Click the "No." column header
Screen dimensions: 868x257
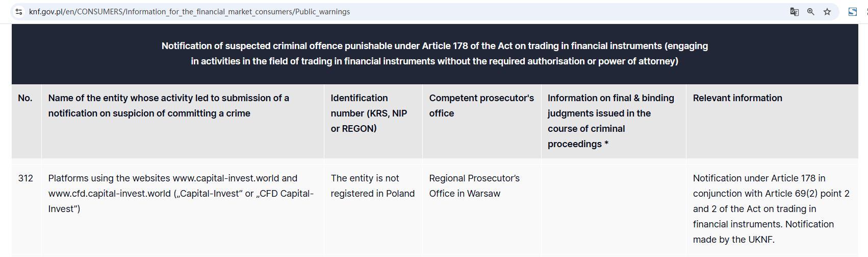pos(25,98)
